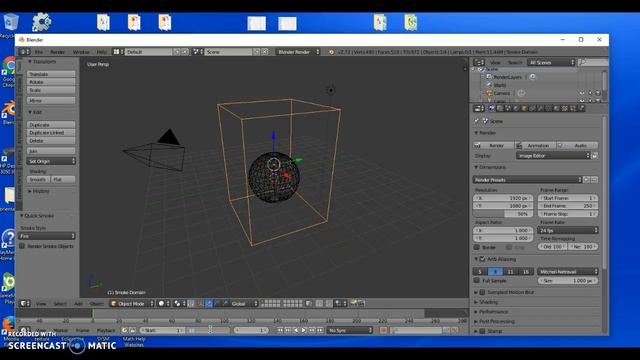Click the Render image camera icon button
The image size is (640, 360).
pos(478,145)
